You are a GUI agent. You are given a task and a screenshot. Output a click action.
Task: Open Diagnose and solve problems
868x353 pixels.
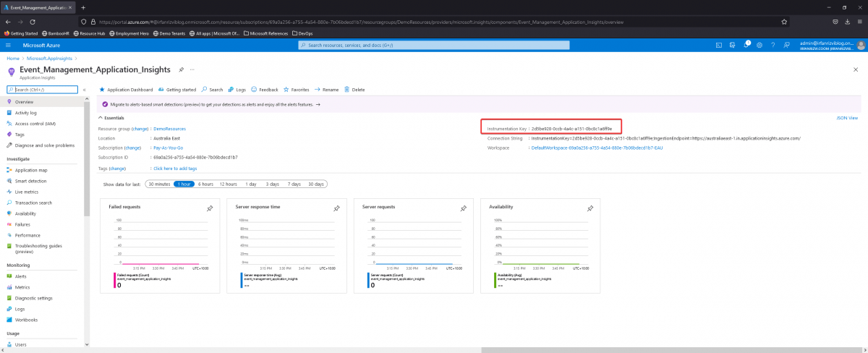tap(43, 145)
